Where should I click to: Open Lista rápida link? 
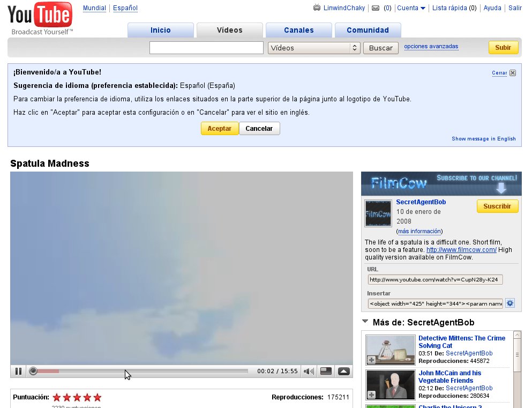click(449, 8)
